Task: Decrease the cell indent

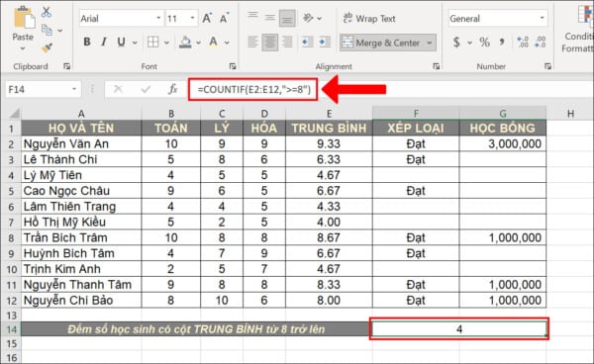Action: (308, 42)
